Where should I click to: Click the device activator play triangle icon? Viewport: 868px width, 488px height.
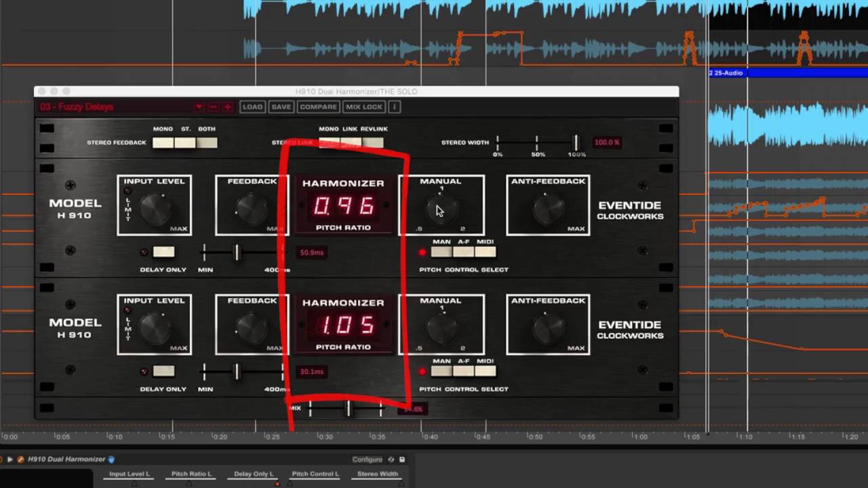(x=9, y=460)
